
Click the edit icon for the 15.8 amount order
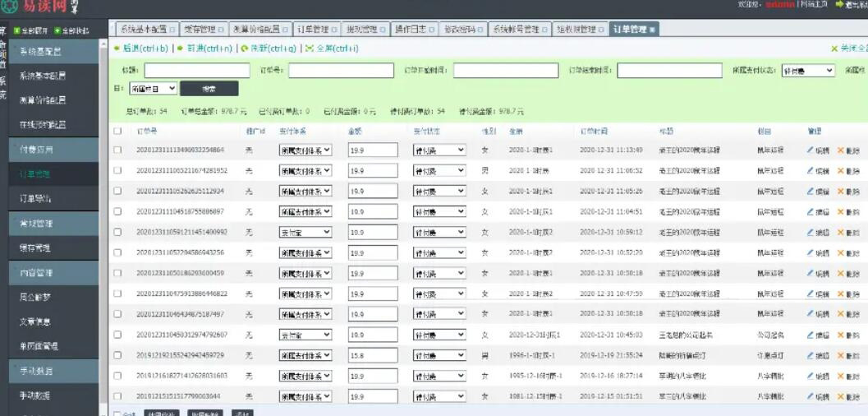pos(810,355)
